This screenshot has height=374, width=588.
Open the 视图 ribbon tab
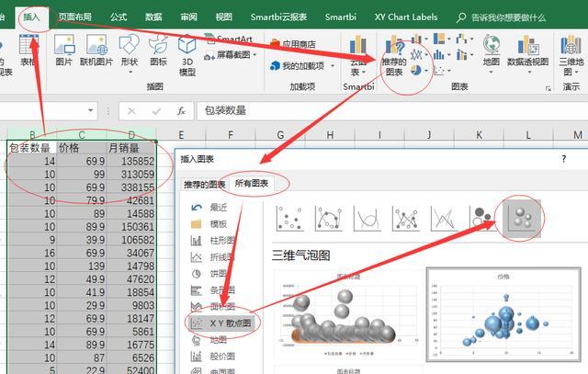click(x=224, y=17)
